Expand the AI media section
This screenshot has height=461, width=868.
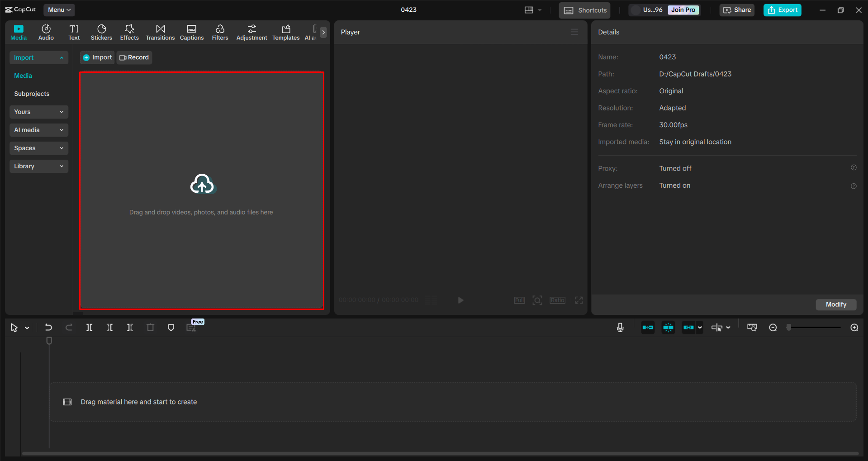click(x=38, y=130)
